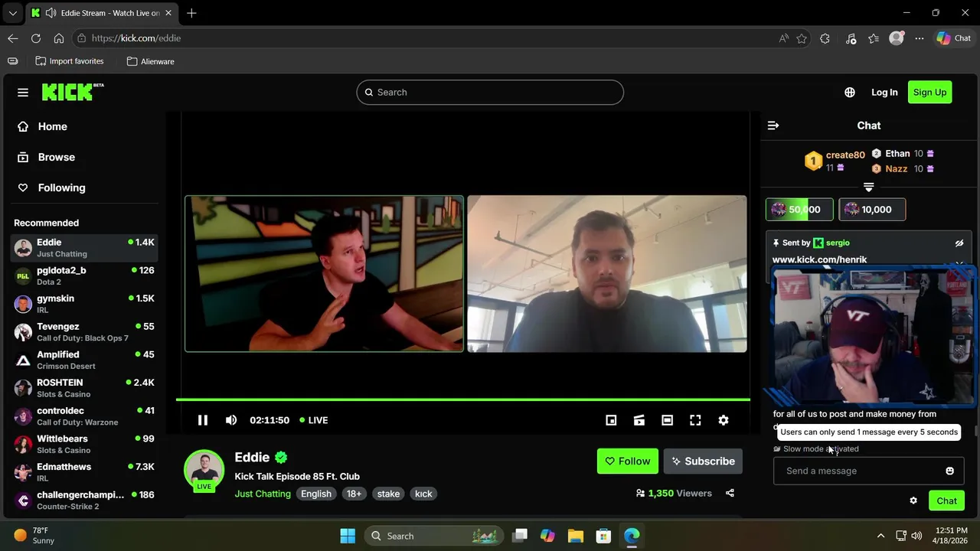Click the 10,000 goal badge
Viewport: 980px width, 551px height.
click(x=872, y=210)
